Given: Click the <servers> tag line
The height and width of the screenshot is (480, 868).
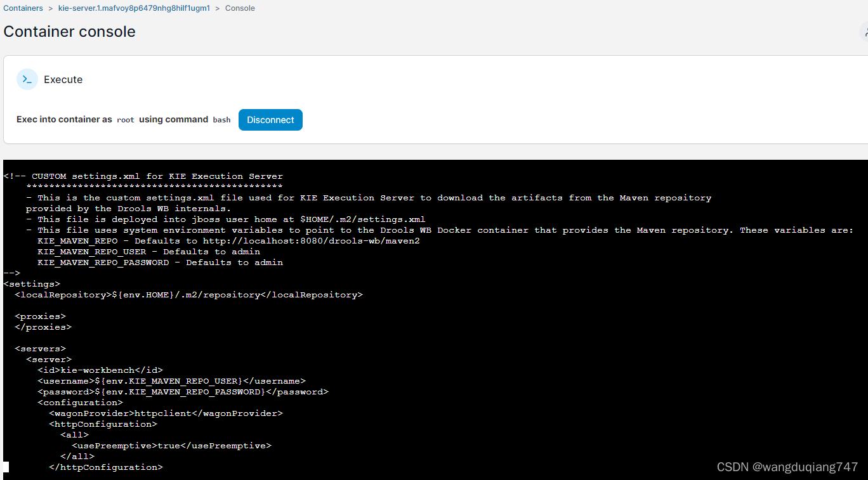Looking at the screenshot, I should click(40, 349).
